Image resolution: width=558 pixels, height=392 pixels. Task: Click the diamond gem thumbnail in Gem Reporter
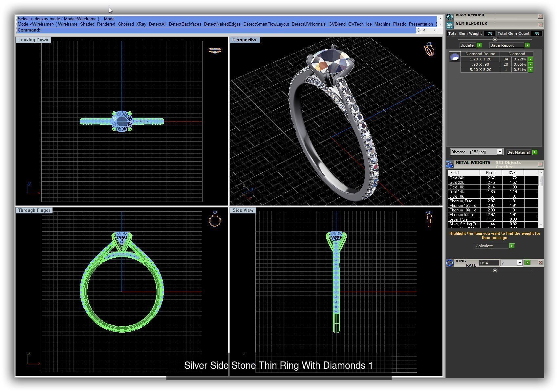(x=455, y=57)
